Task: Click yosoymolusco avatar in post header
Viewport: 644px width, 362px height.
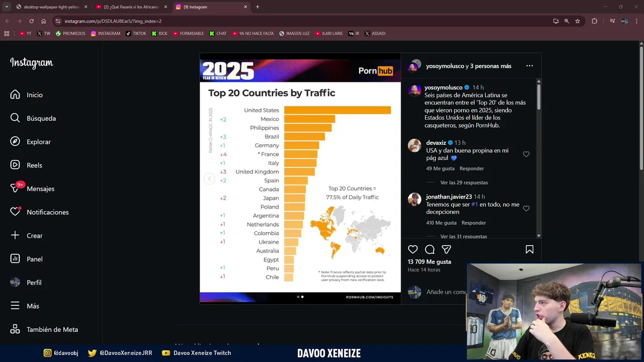Action: pos(415,66)
